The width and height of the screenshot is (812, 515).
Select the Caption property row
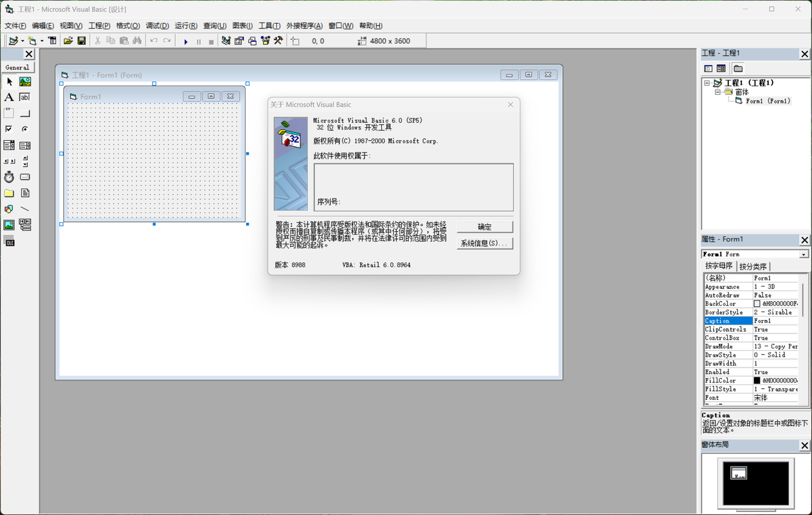[x=751, y=321]
